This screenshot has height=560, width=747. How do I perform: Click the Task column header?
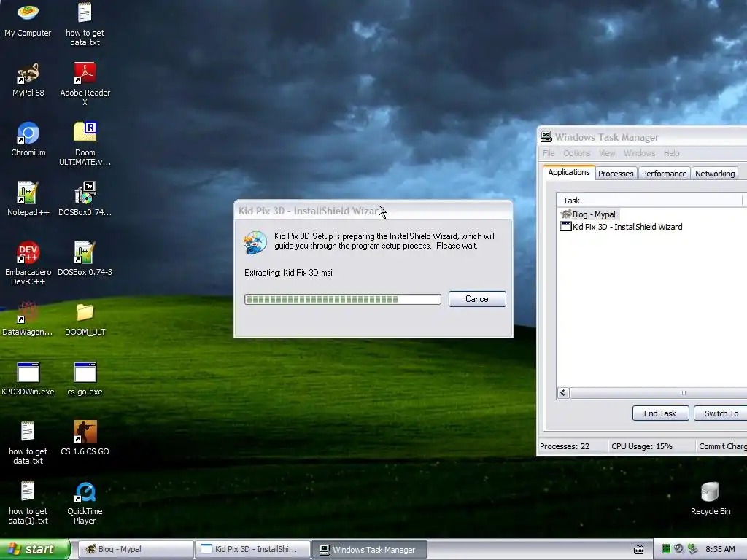click(649, 201)
